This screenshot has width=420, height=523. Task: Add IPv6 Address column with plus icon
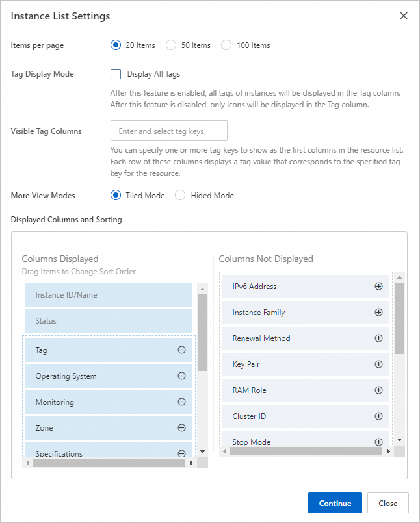(x=378, y=287)
